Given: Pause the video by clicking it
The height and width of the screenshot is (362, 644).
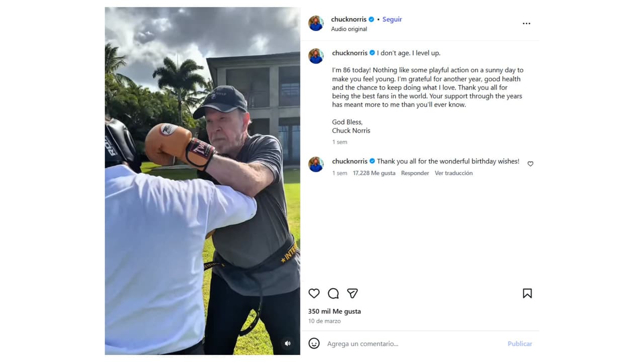Looking at the screenshot, I should (x=202, y=181).
